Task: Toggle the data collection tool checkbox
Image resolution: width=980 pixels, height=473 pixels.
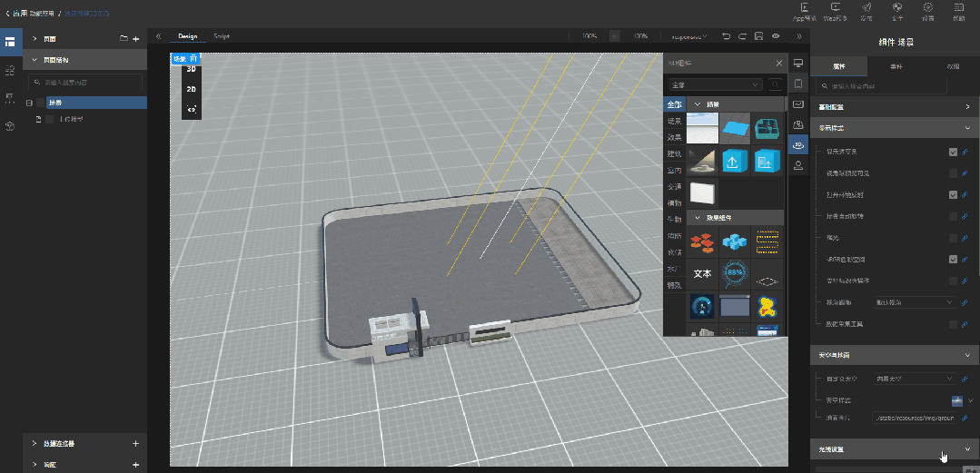Action: point(953,324)
